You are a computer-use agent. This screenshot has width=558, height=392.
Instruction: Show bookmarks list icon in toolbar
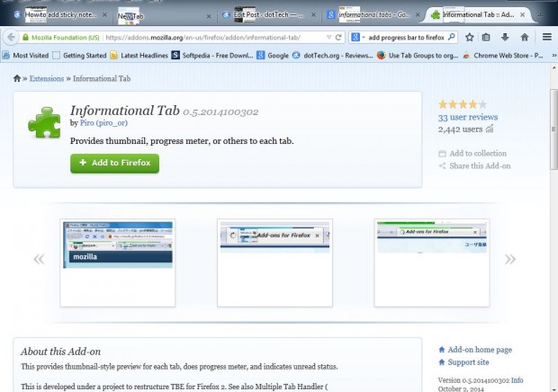point(486,37)
